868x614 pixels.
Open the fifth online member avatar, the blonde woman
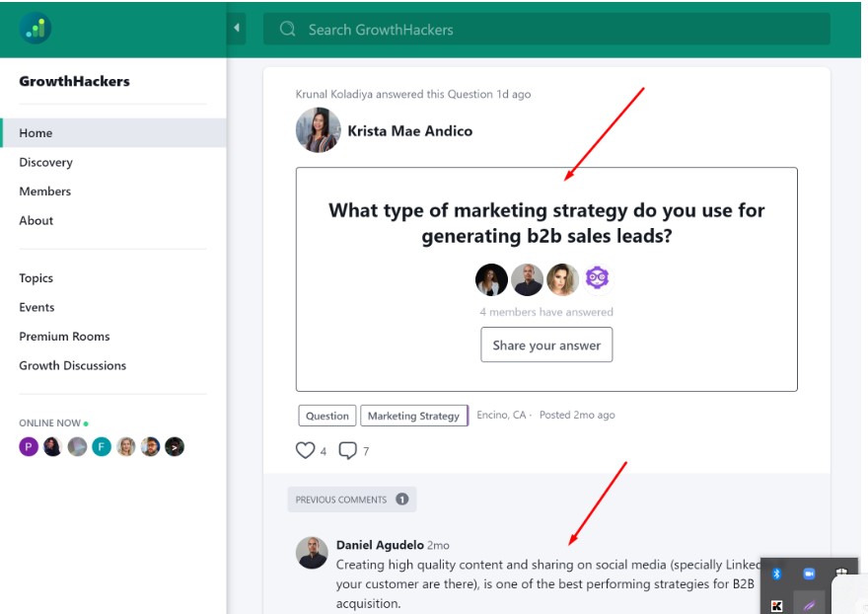125,446
